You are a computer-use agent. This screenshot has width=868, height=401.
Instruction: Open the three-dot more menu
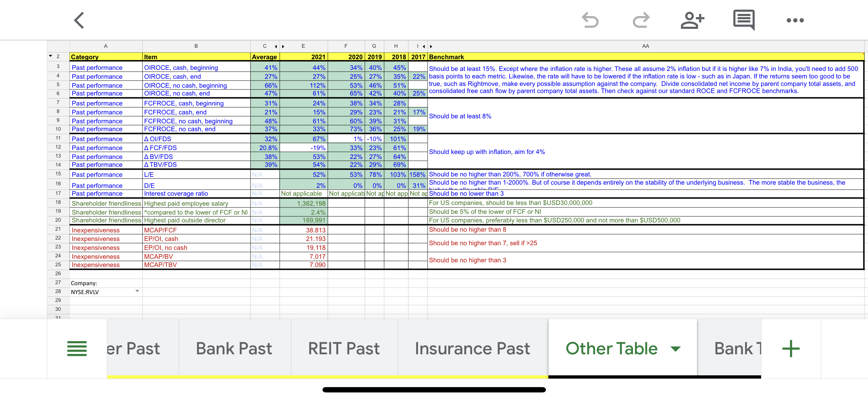(x=795, y=20)
